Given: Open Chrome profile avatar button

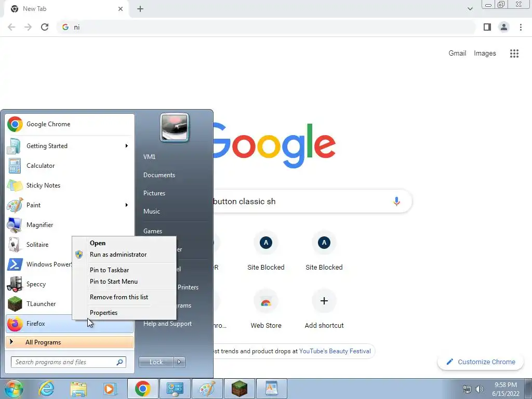Looking at the screenshot, I should coord(504,27).
